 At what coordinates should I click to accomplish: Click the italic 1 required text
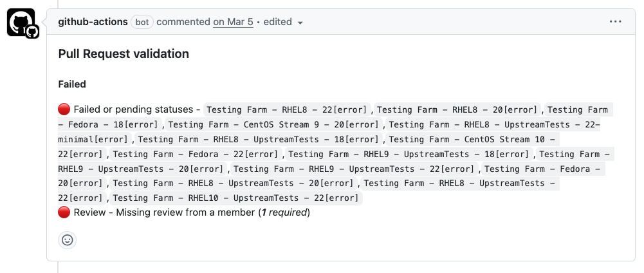coord(284,212)
